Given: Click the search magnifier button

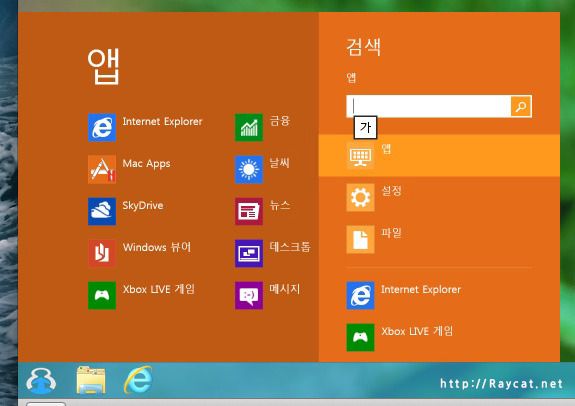Looking at the screenshot, I should 521,106.
